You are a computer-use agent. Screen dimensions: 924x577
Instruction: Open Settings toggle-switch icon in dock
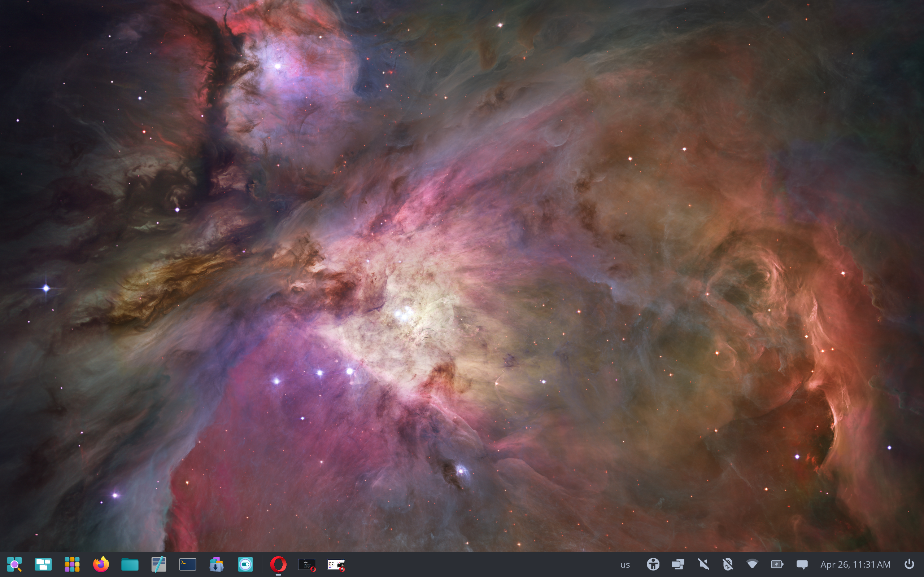click(x=245, y=564)
